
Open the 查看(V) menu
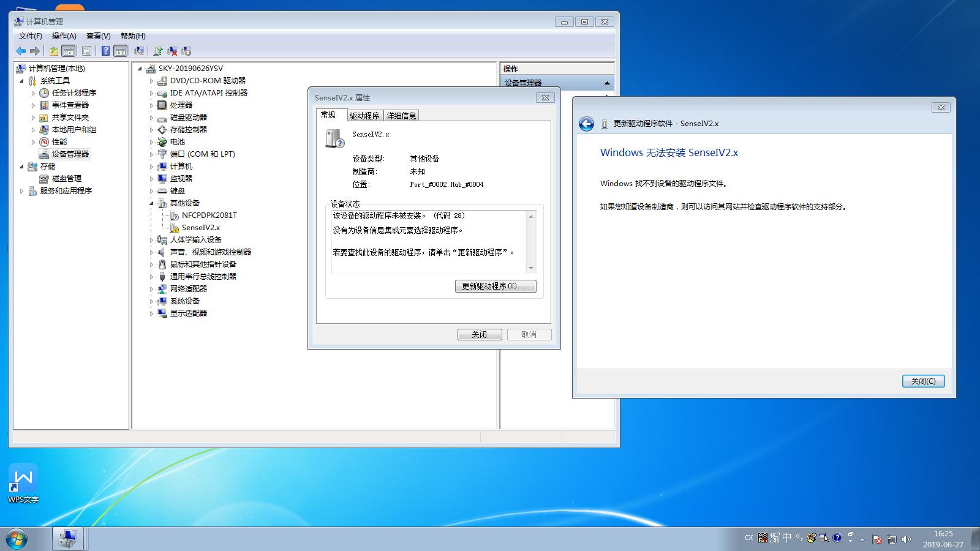(99, 36)
